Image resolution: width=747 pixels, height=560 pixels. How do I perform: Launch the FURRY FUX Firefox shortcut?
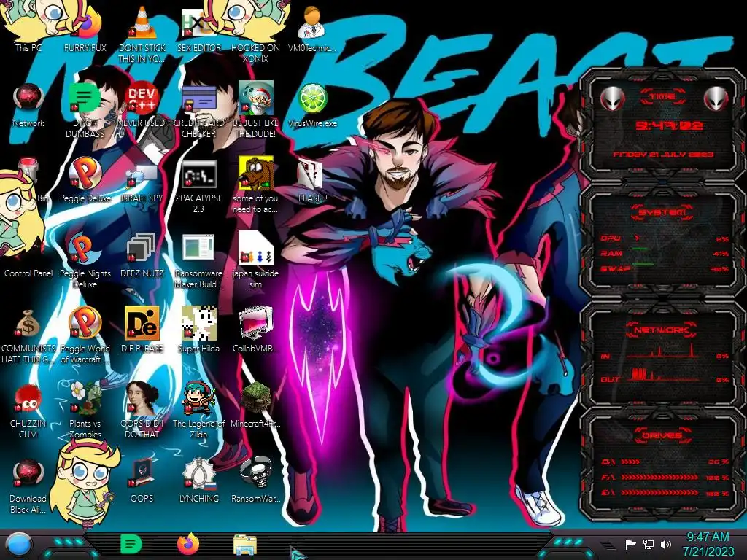(x=85, y=28)
